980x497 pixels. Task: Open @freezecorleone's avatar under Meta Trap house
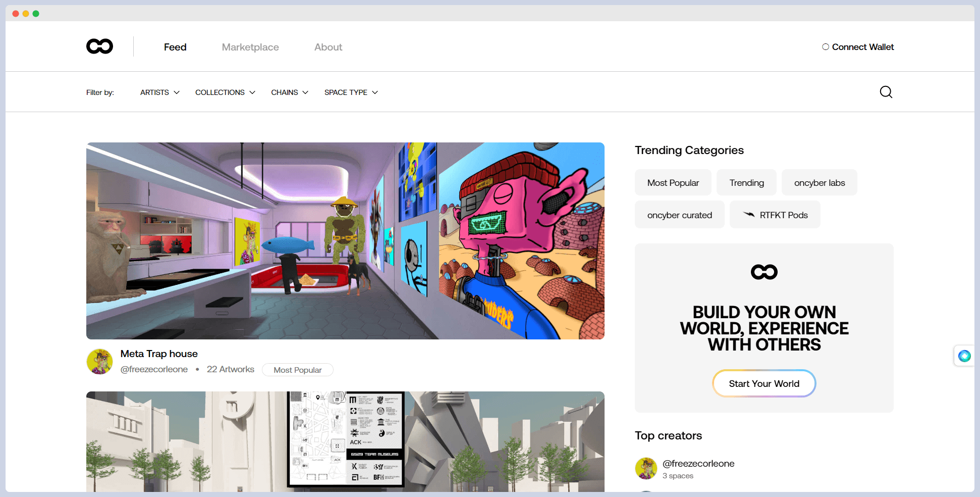[x=99, y=361]
